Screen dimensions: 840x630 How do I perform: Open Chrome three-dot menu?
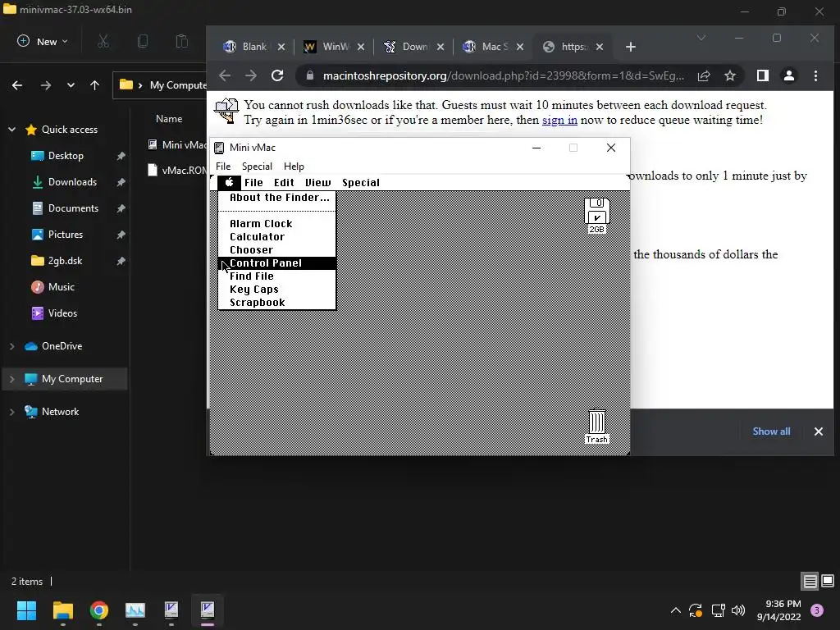click(x=815, y=75)
